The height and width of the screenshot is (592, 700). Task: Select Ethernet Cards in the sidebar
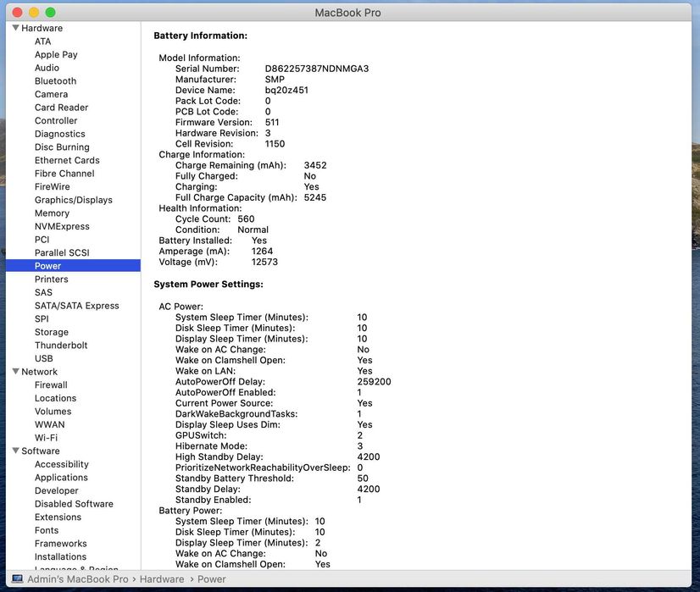tap(67, 160)
